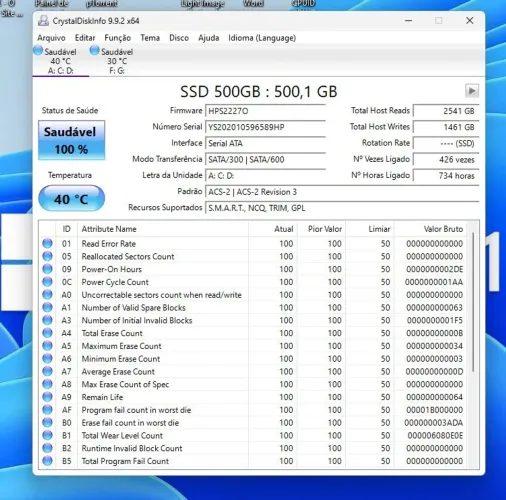Viewport: 506px width, 500px height.
Task: Go to next disk with arrow button
Action: [x=472, y=91]
